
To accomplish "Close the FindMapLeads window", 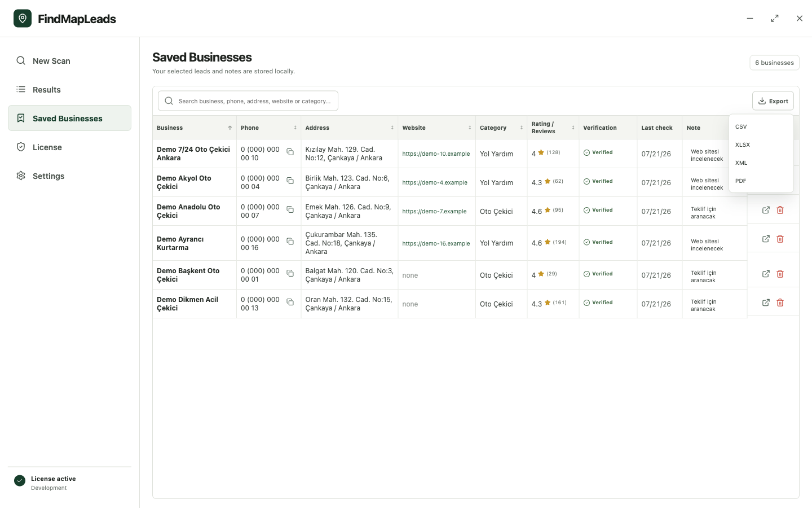I will [800, 18].
